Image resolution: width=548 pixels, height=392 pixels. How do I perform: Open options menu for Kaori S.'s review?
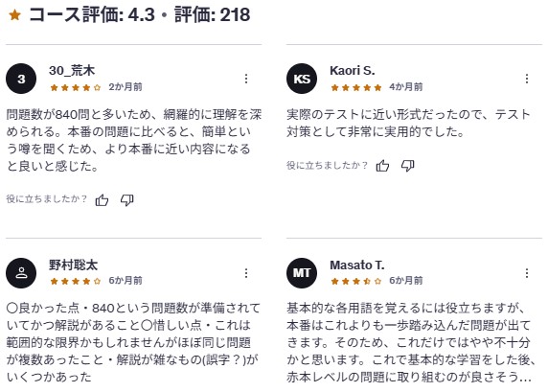[527, 79]
